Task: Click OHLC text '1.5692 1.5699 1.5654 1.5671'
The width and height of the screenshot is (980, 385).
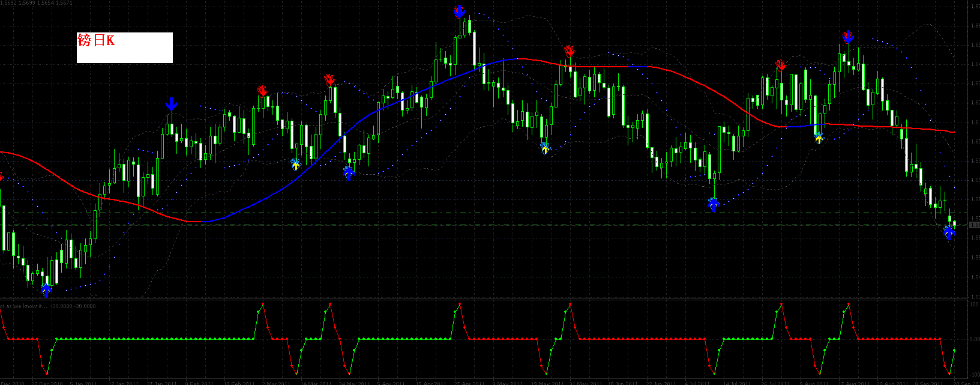Action: (37, 3)
